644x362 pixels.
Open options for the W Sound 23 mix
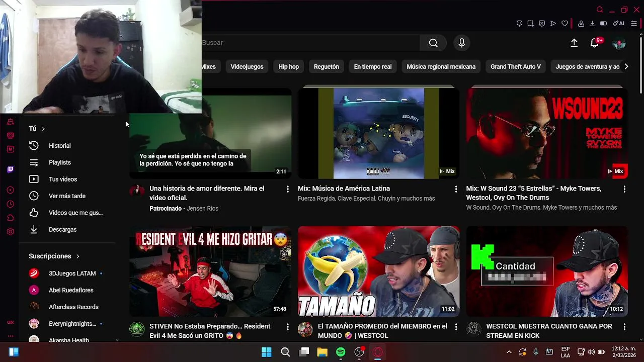tap(624, 189)
